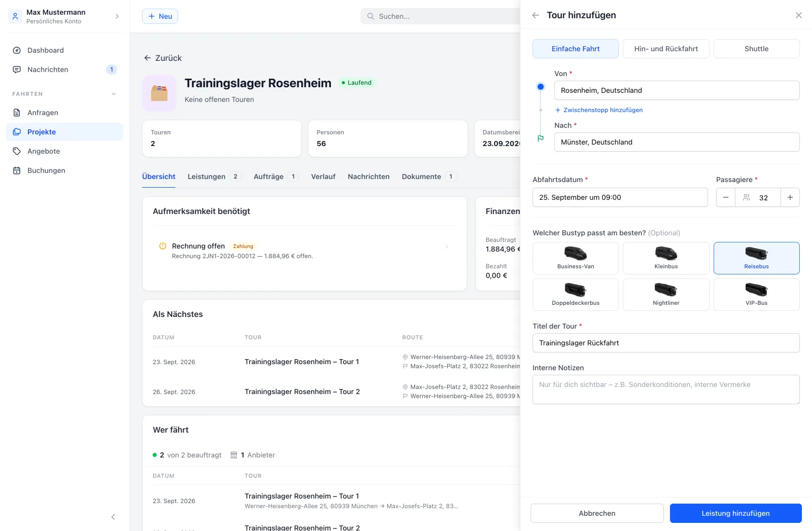The image size is (812, 531).
Task: Focus the Titel der Tour input
Action: pos(666,343)
